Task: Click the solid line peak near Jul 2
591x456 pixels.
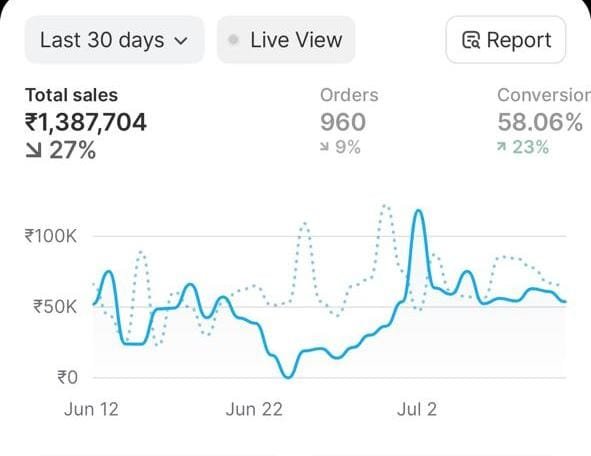Action: (x=418, y=211)
